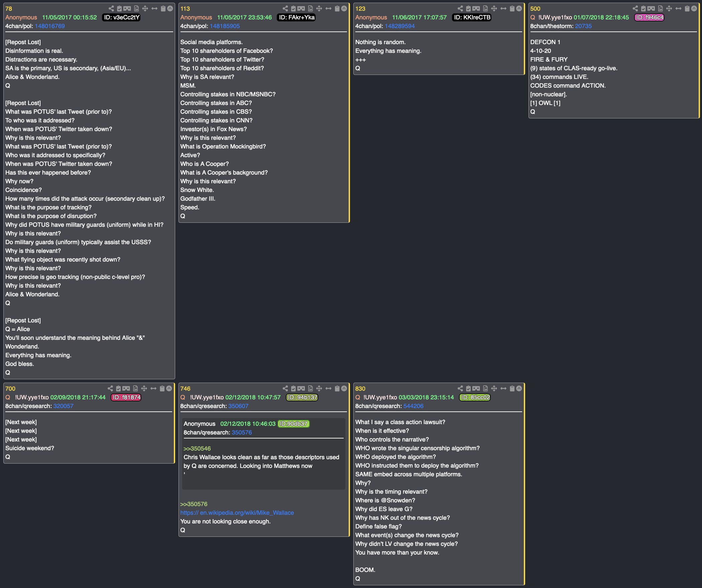702x588 pixels.
Task: Open the VR goggles icon on post 78
Action: tap(127, 8)
